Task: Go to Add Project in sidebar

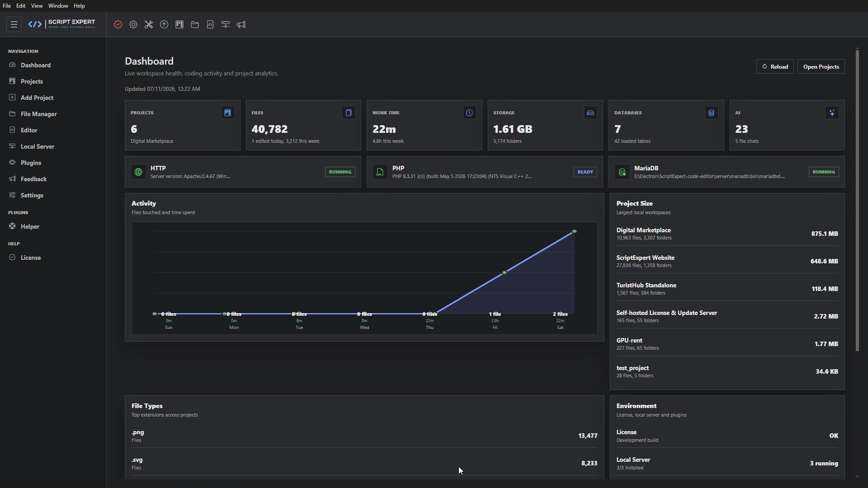Action: coord(37,98)
